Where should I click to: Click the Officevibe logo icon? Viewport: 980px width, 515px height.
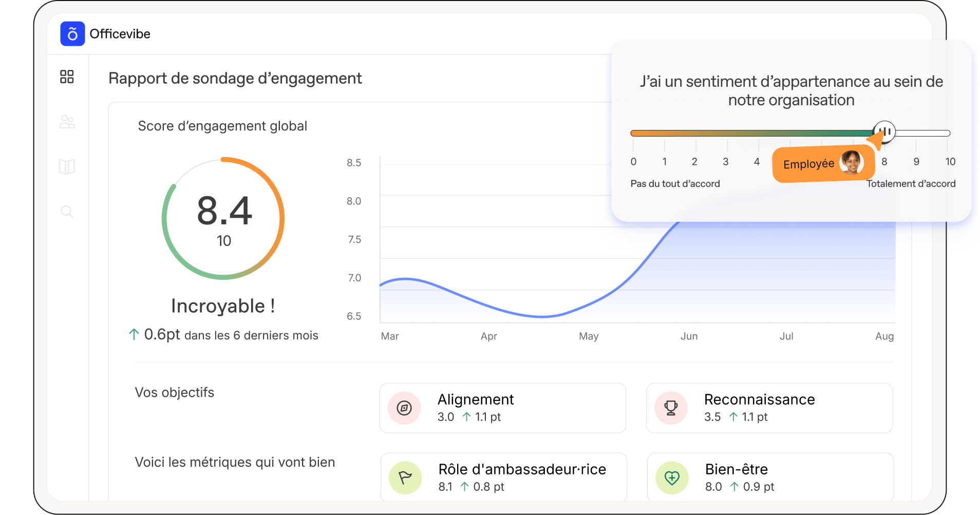pos(72,34)
